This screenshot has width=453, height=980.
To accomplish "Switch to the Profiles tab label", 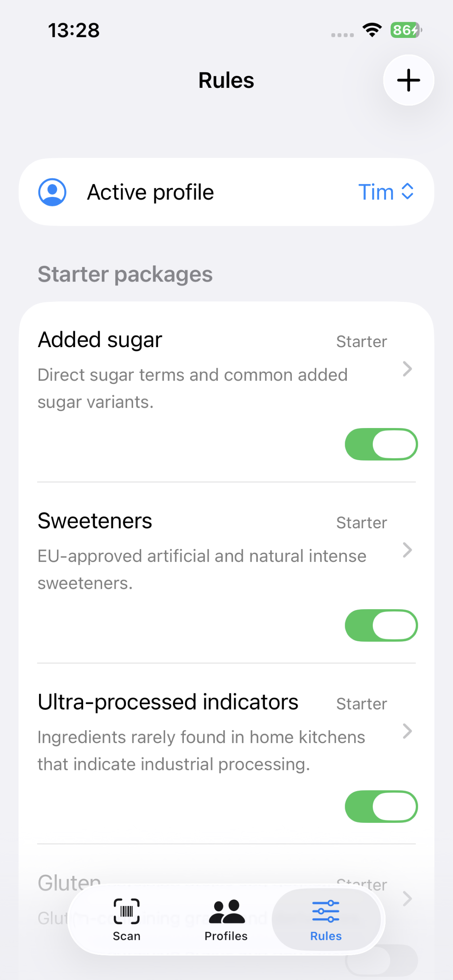I will click(226, 936).
